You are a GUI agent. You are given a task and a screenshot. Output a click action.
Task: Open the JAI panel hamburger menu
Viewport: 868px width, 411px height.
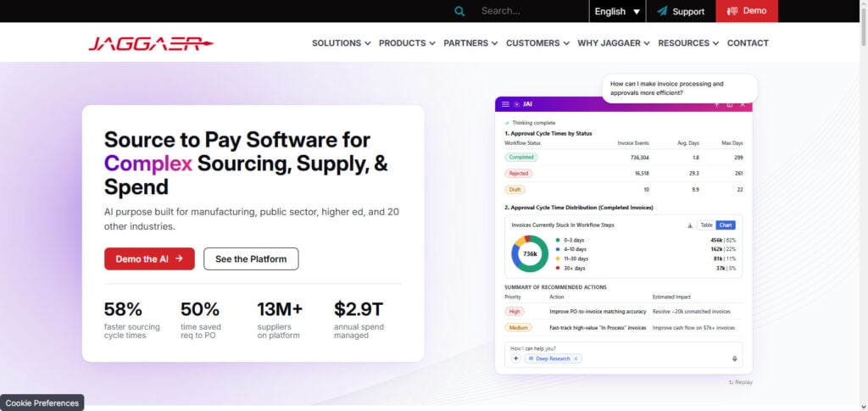[505, 104]
